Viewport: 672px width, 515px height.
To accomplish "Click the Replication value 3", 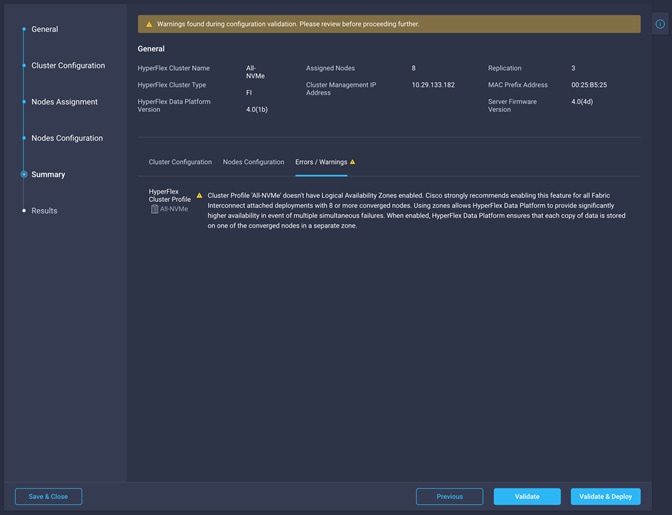I will pos(573,68).
